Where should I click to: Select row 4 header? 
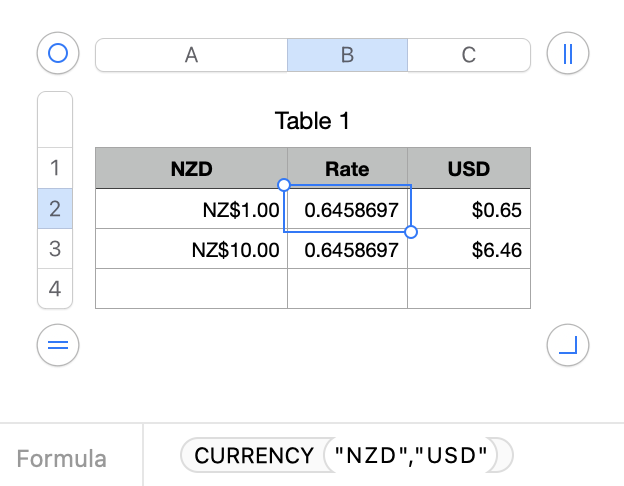(55, 289)
